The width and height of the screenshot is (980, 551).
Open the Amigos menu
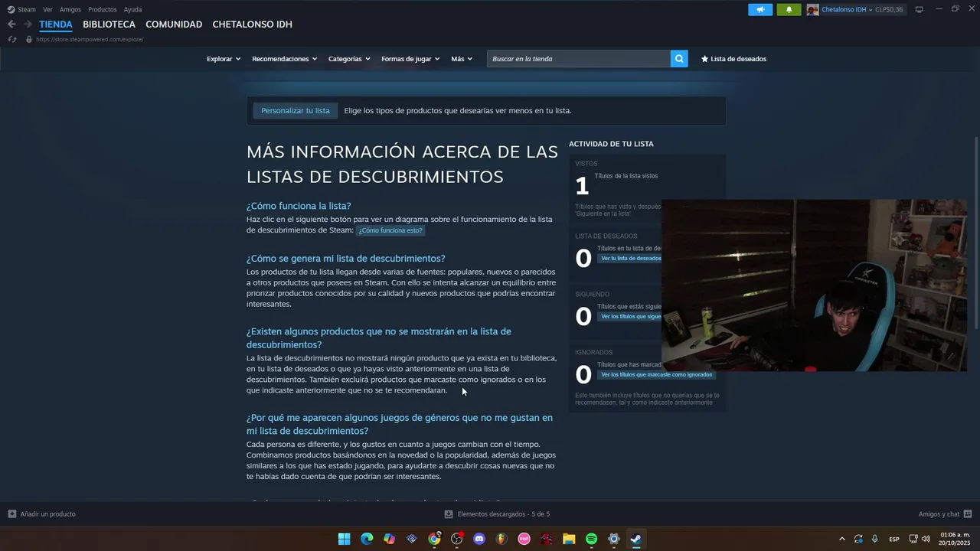pyautogui.click(x=70, y=9)
